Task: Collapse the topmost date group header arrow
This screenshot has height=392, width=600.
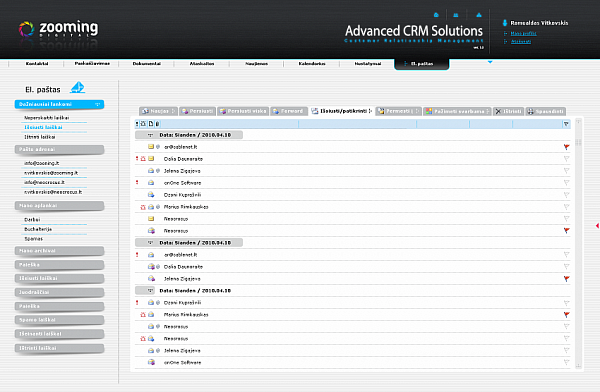Action: 150,135
